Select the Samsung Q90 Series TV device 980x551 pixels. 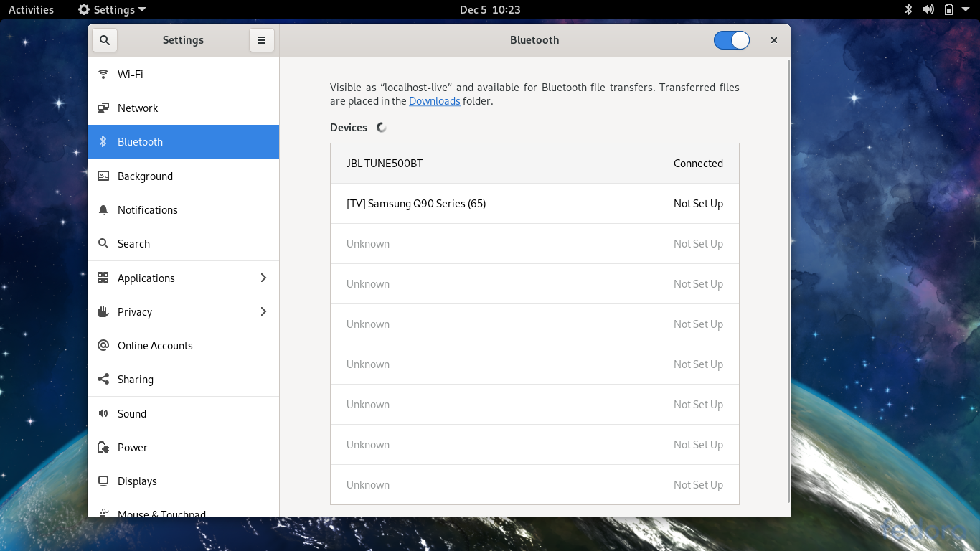pos(534,204)
